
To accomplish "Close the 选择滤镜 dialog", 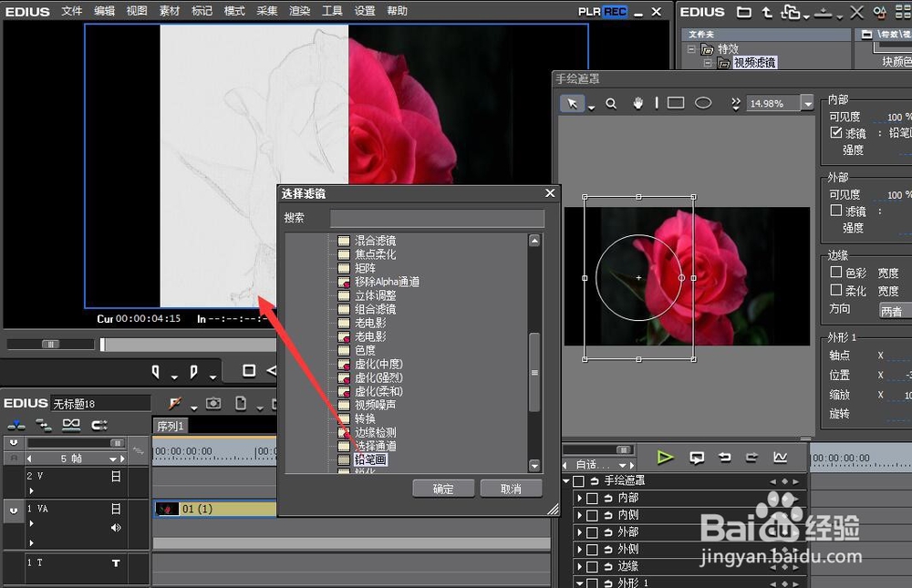I will click(x=550, y=193).
